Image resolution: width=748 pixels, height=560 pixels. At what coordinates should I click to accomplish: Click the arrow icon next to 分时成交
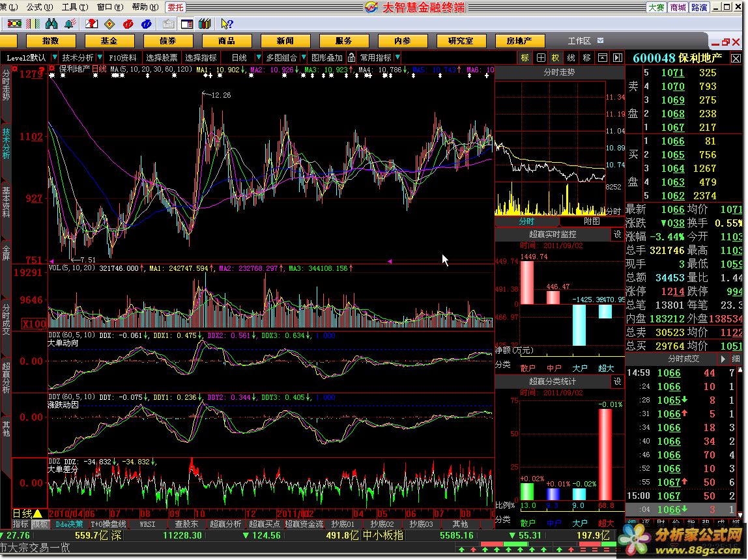(724, 359)
